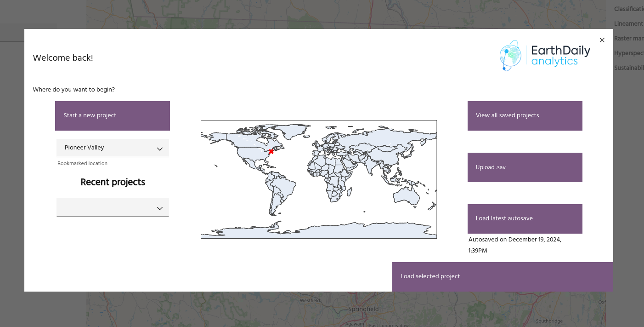Select the Hyperspectral menu item
This screenshot has width=644, height=327.
pyautogui.click(x=628, y=53)
